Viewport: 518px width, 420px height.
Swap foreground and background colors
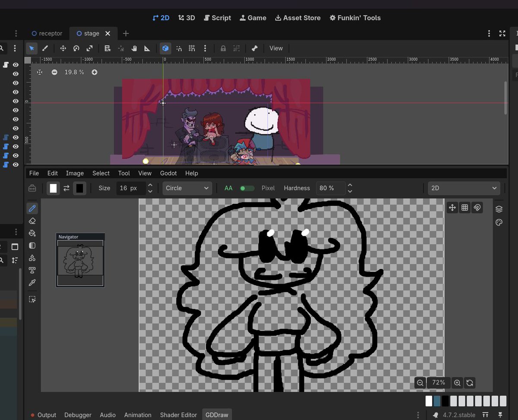coord(66,188)
